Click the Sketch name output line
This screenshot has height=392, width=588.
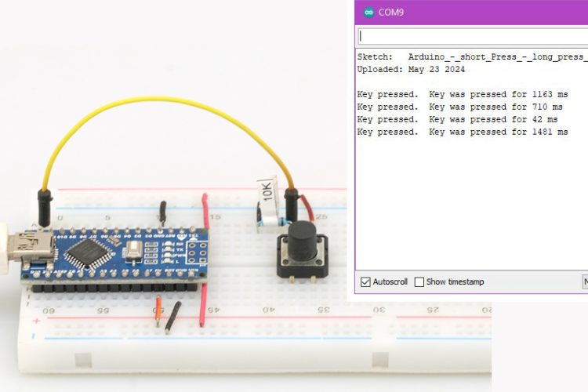[470, 57]
